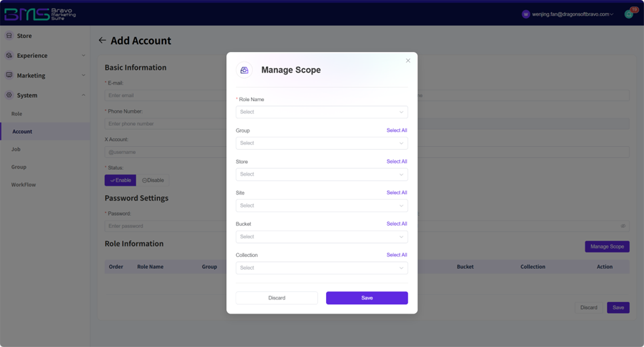Open the user account email dropdown

point(573,14)
